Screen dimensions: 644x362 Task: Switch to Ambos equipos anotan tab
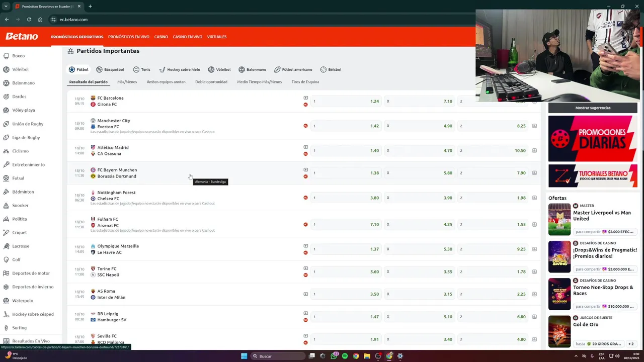(x=166, y=82)
